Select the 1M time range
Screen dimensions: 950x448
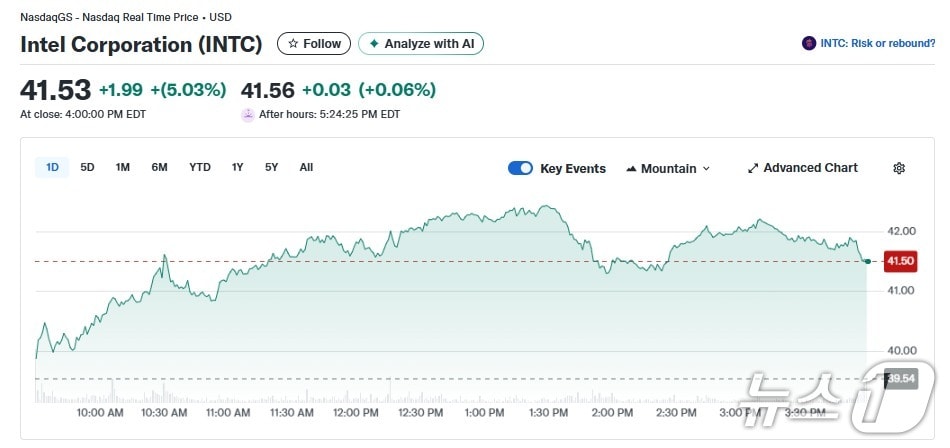(x=122, y=167)
